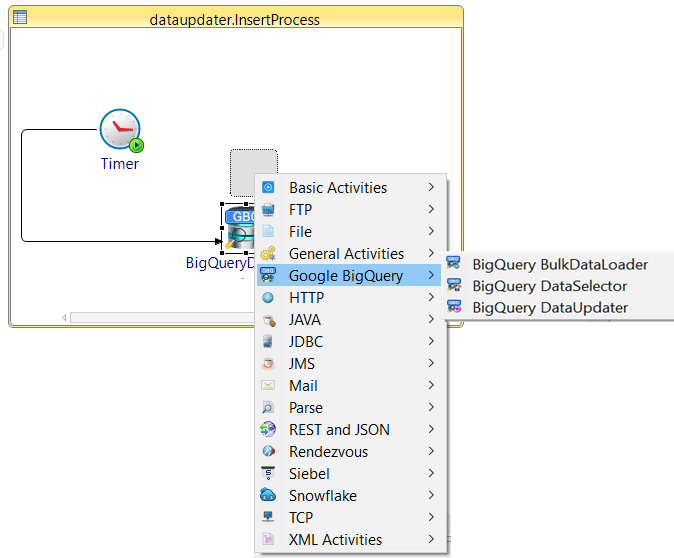Expand the XML Activities submenu arrow

pyautogui.click(x=431, y=540)
